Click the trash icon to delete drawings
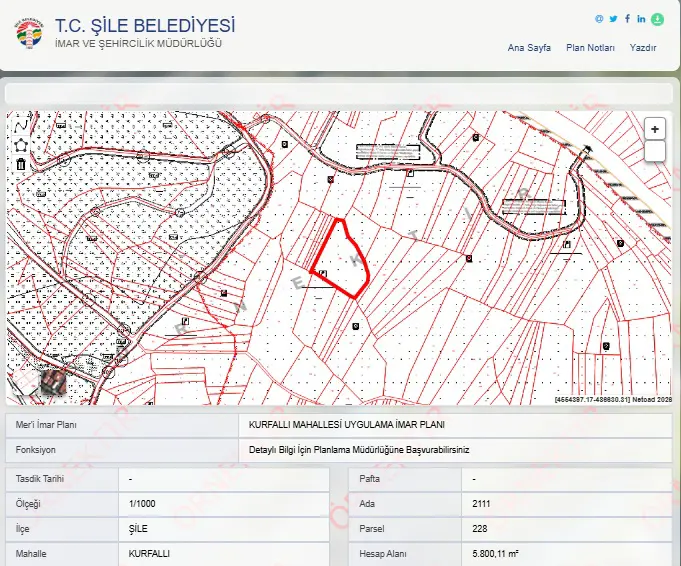Viewport: 681px width, 566px height. pyautogui.click(x=21, y=164)
